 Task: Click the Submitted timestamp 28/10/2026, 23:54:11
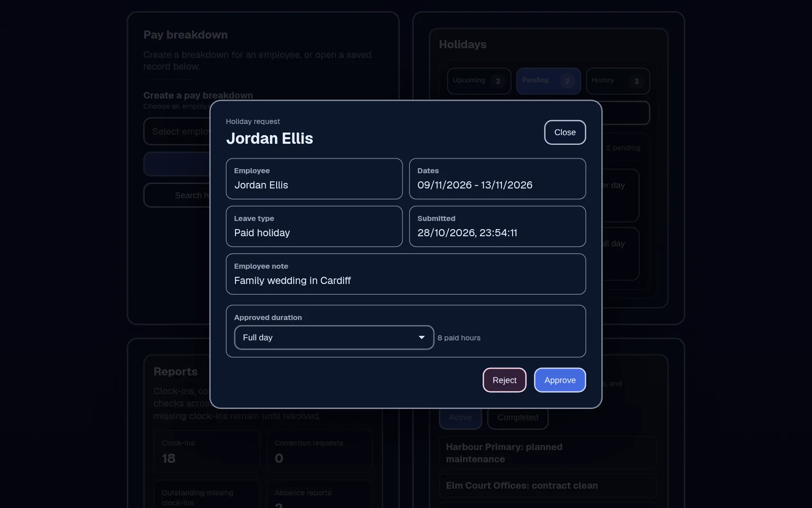coord(467,233)
